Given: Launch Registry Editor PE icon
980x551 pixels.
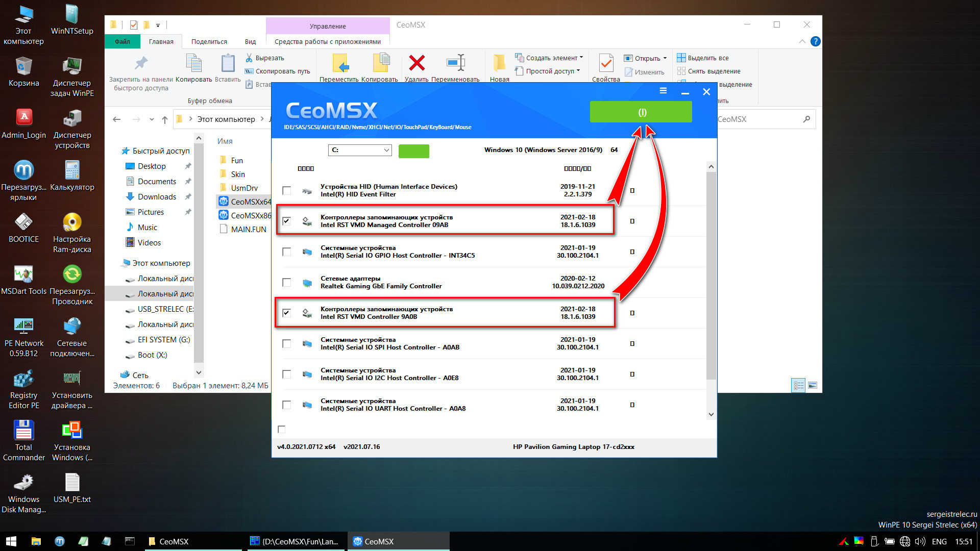Looking at the screenshot, I should tap(23, 389).
